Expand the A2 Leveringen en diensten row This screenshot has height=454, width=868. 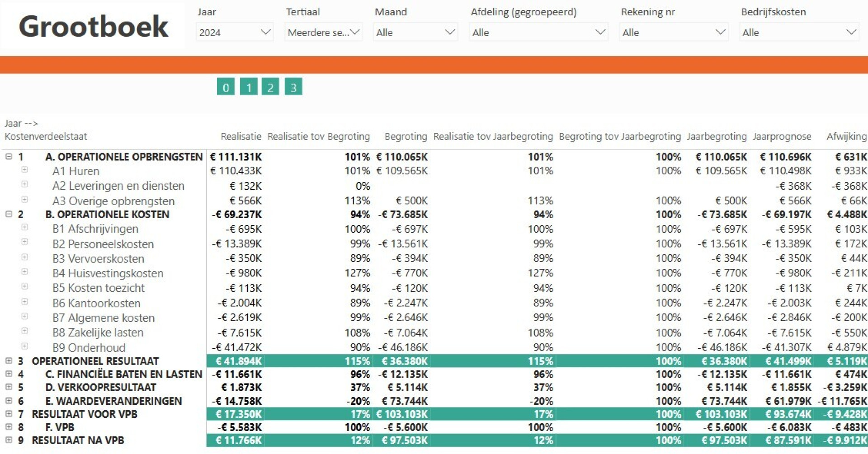pyautogui.click(x=25, y=184)
